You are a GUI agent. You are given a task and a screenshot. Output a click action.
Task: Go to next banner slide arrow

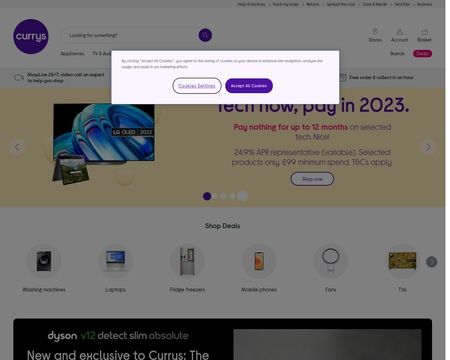click(428, 147)
